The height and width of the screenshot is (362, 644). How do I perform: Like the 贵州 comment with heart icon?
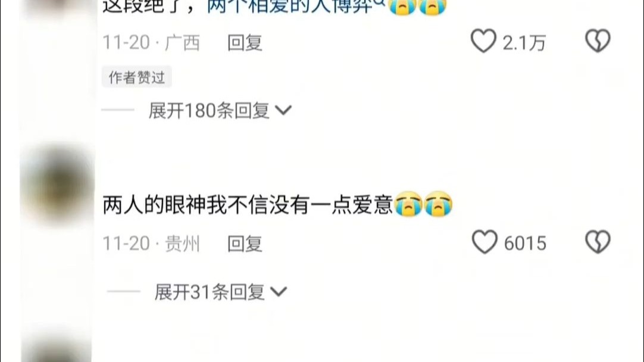pyautogui.click(x=484, y=242)
